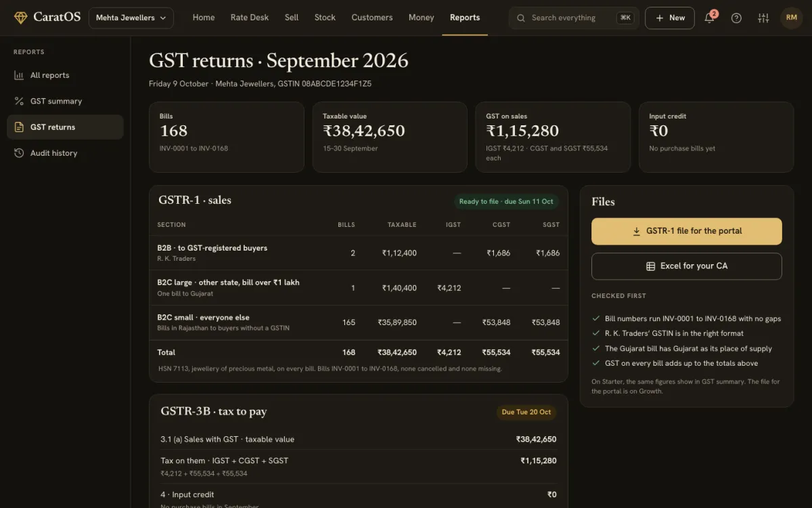Click the CaratOS diamond logo icon
812x508 pixels.
pos(21,18)
